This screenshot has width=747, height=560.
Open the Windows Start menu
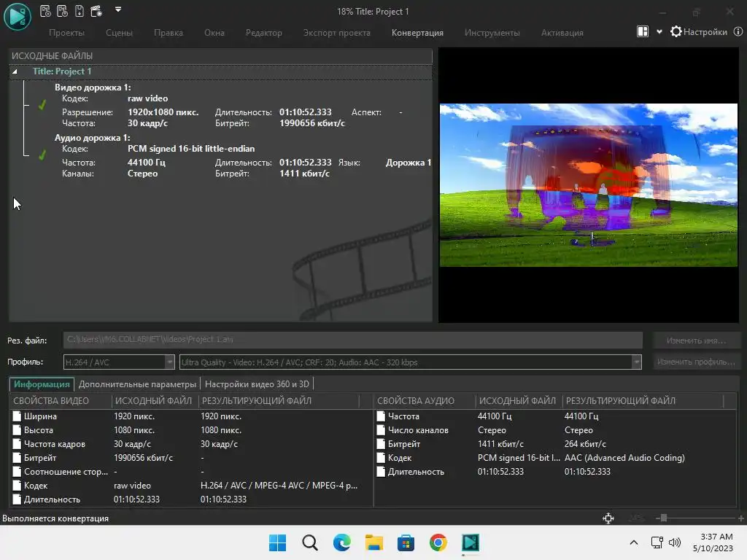pyautogui.click(x=277, y=542)
